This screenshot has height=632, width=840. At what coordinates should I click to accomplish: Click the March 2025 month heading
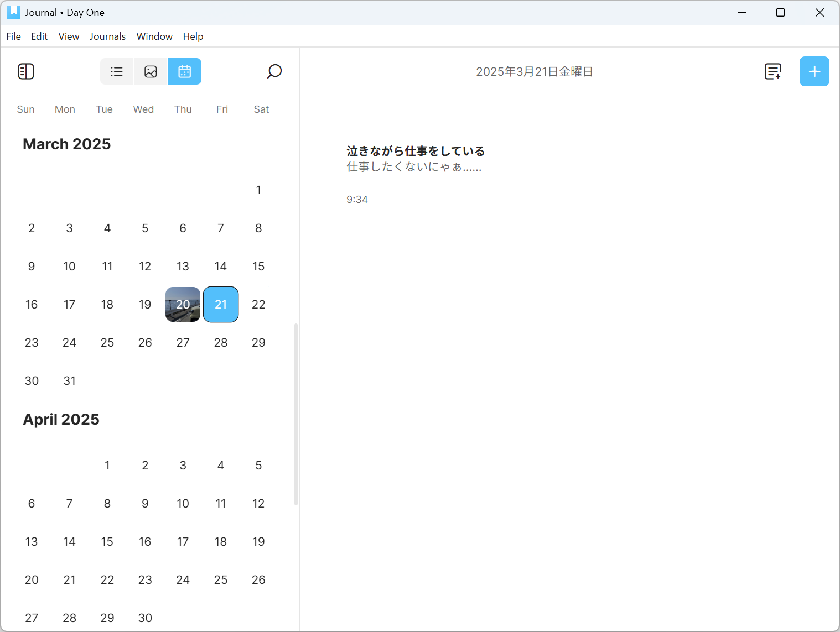coord(67,144)
